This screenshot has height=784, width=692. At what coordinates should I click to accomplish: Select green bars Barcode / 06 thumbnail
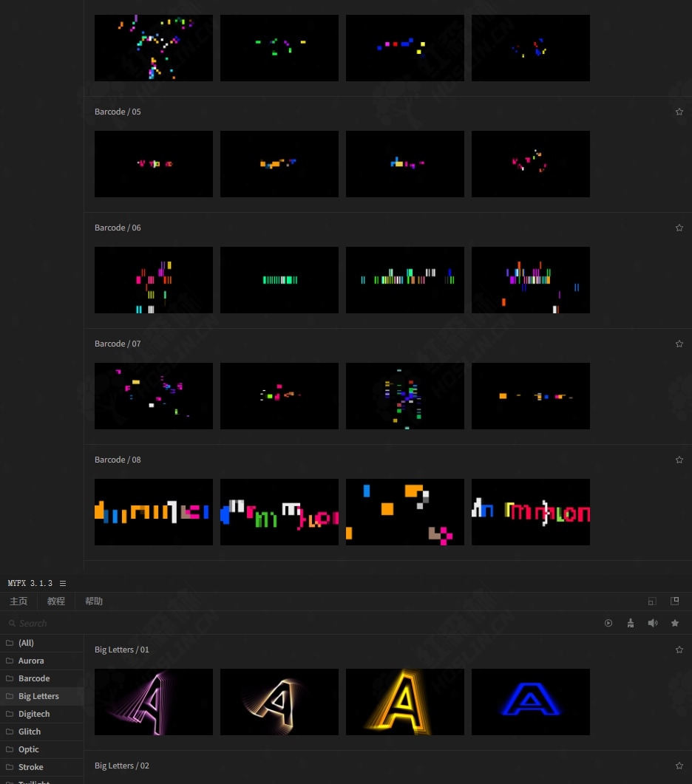[x=279, y=280]
